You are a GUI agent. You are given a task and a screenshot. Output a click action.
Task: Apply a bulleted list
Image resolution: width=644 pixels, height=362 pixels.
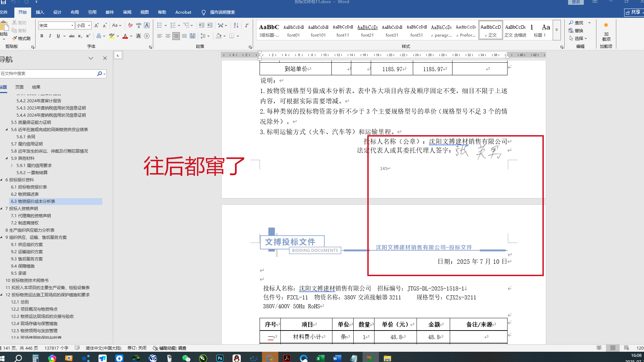point(159,25)
